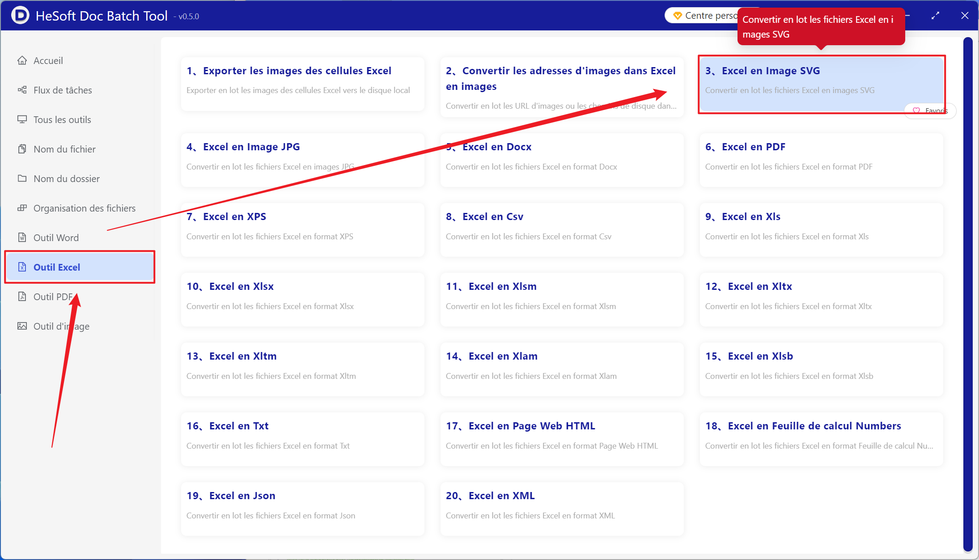Open the Excel en Xlsm tool
The image size is (979, 560).
coord(562,299)
